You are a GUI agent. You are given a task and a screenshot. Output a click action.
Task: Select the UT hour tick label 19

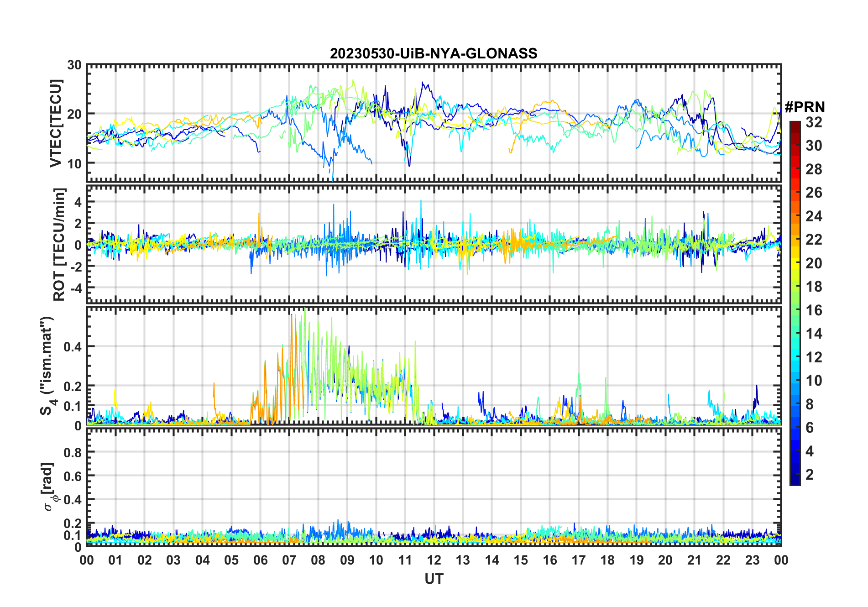tap(637, 560)
